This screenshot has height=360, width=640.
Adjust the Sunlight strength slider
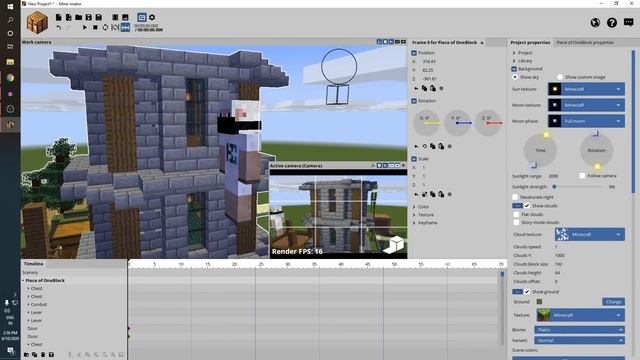(579, 187)
